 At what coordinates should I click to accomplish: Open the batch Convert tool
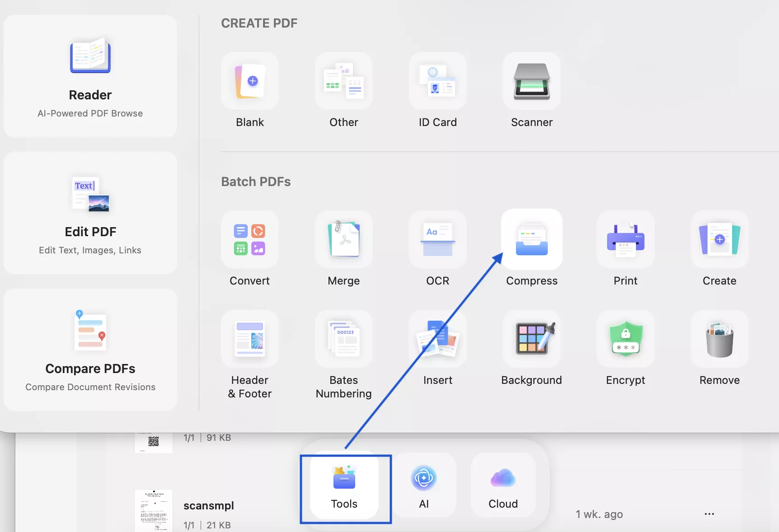(250, 239)
